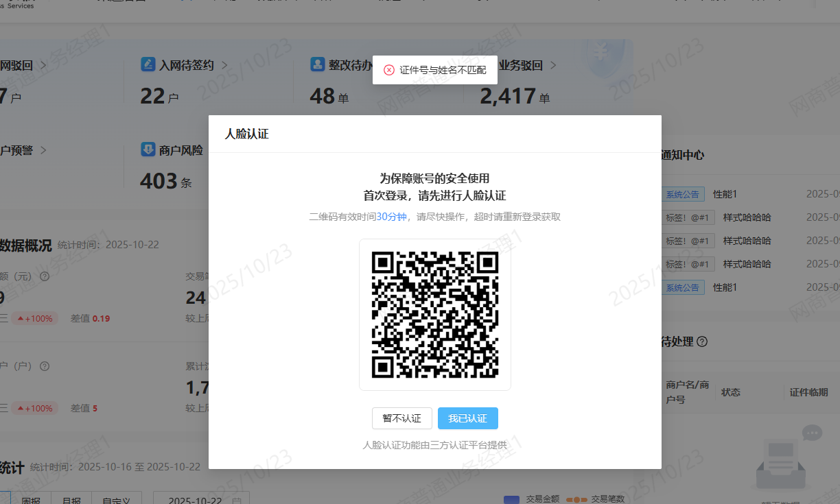840x504 pixels.
Task: Expand 户预警 using its chevron arrow
Action: pos(43,150)
